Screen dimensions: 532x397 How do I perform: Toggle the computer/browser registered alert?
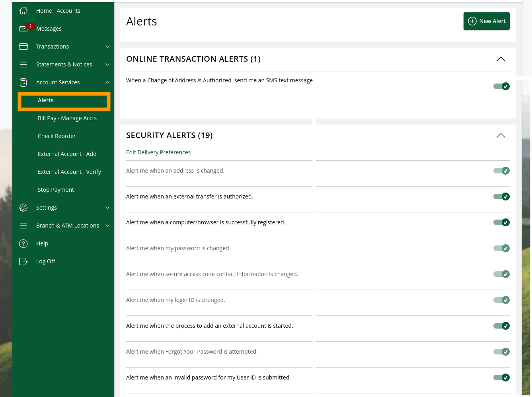click(x=501, y=222)
